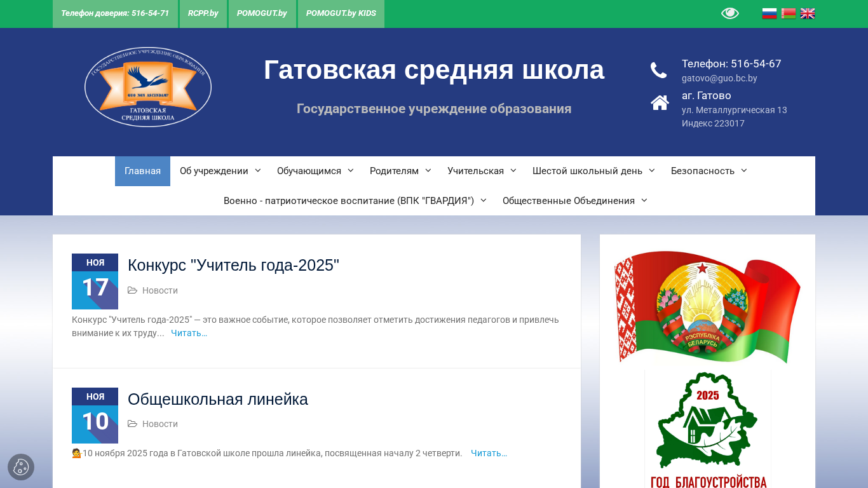Viewport: 868px width, 488px height.
Task: Click the аг. Гатово address heading
Action: click(x=707, y=95)
